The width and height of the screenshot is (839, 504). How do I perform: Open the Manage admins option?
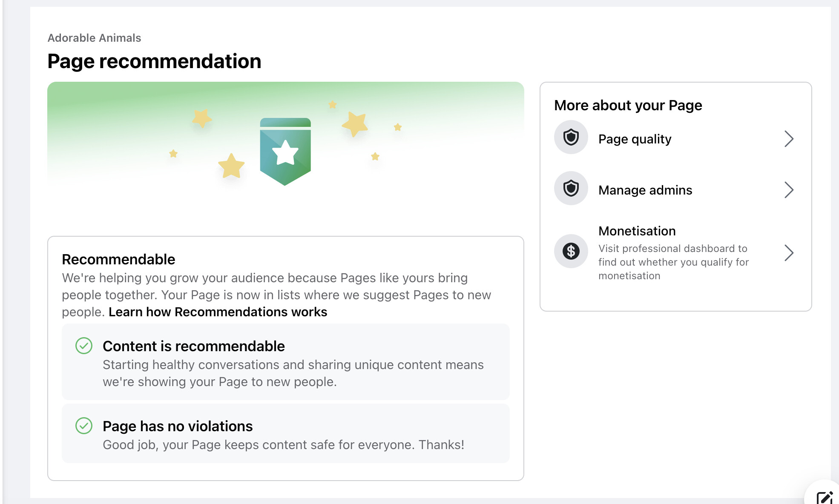pyautogui.click(x=675, y=189)
